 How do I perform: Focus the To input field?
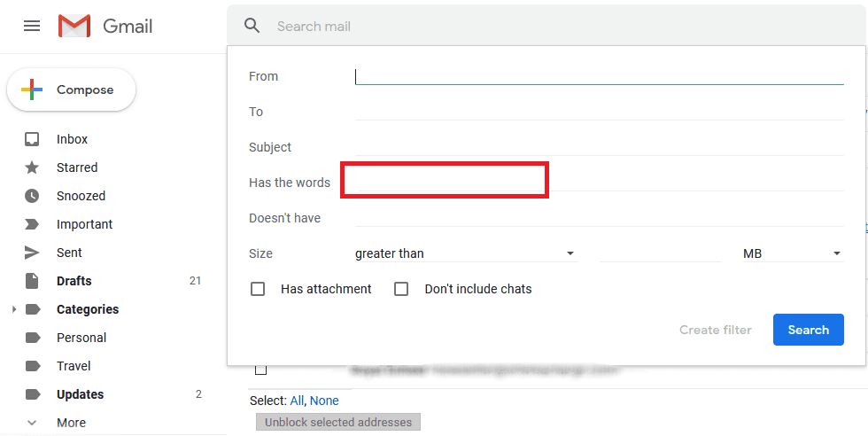point(599,112)
